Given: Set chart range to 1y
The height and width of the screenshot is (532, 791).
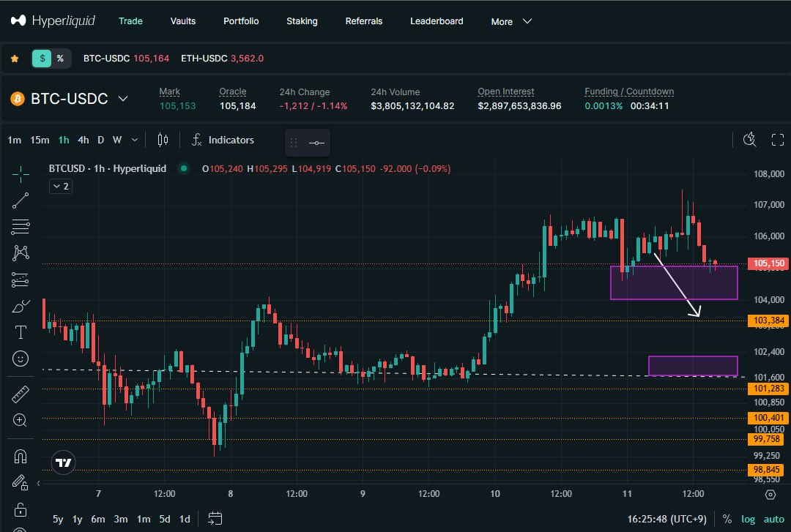Looking at the screenshot, I should [77, 519].
